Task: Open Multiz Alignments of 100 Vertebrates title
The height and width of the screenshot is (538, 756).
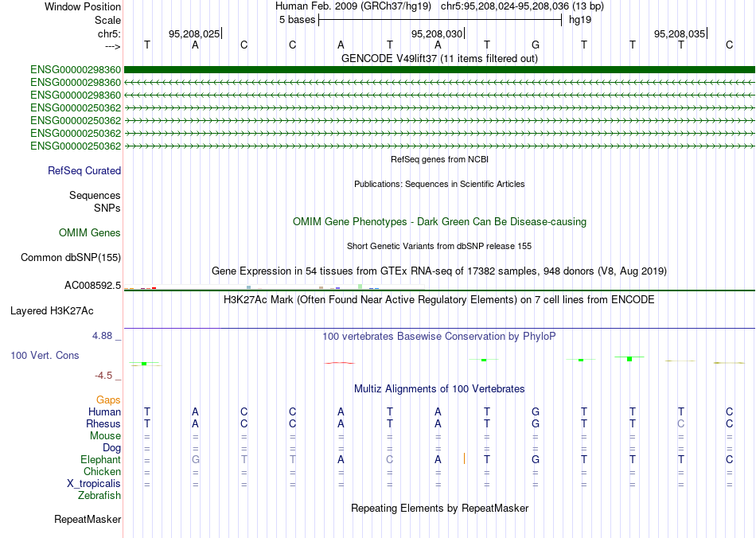Action: tap(439, 388)
